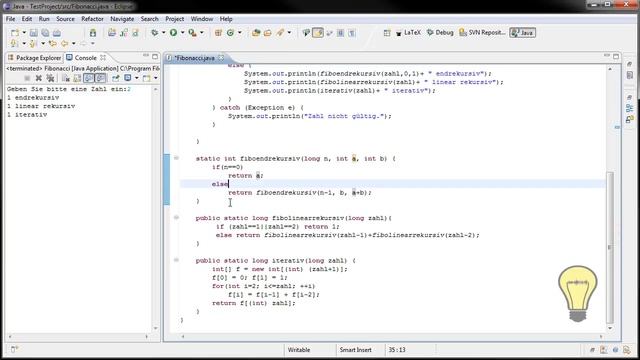640x360 pixels.
Task: Open the Project menu
Action: [174, 19]
